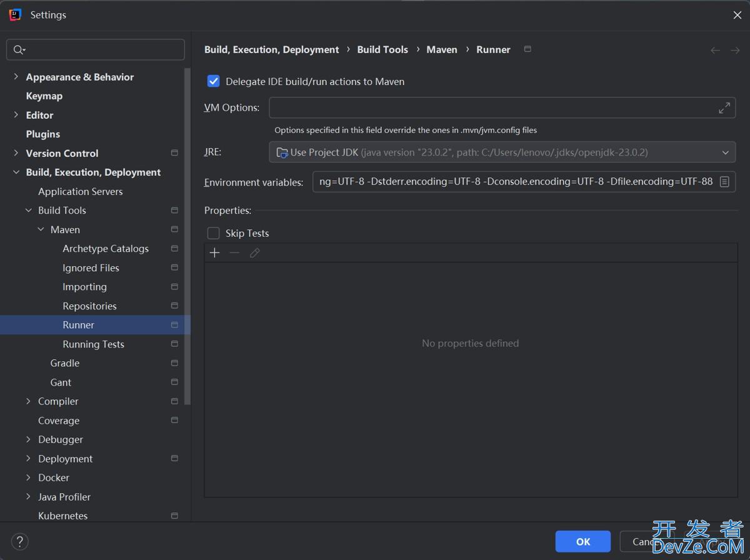The image size is (750, 560).
Task: Click the edit property pencil icon
Action: pyautogui.click(x=254, y=253)
